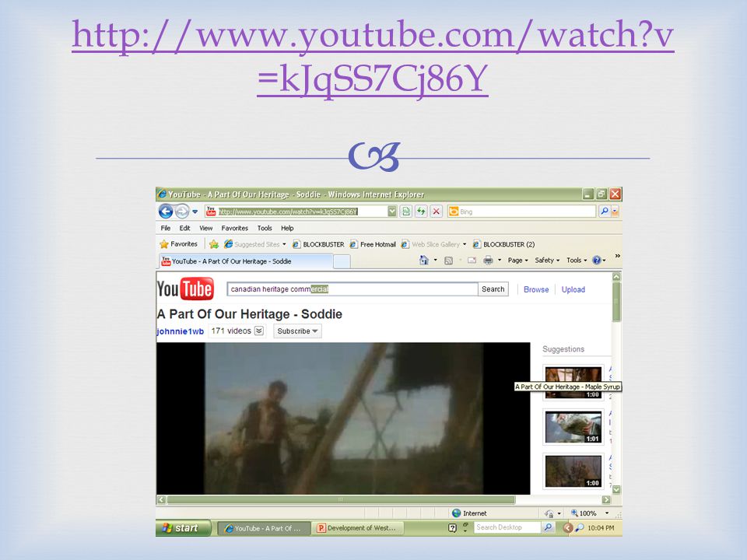The width and height of the screenshot is (747, 560).
Task: Open the Tools command bar dropdown
Action: 577,260
